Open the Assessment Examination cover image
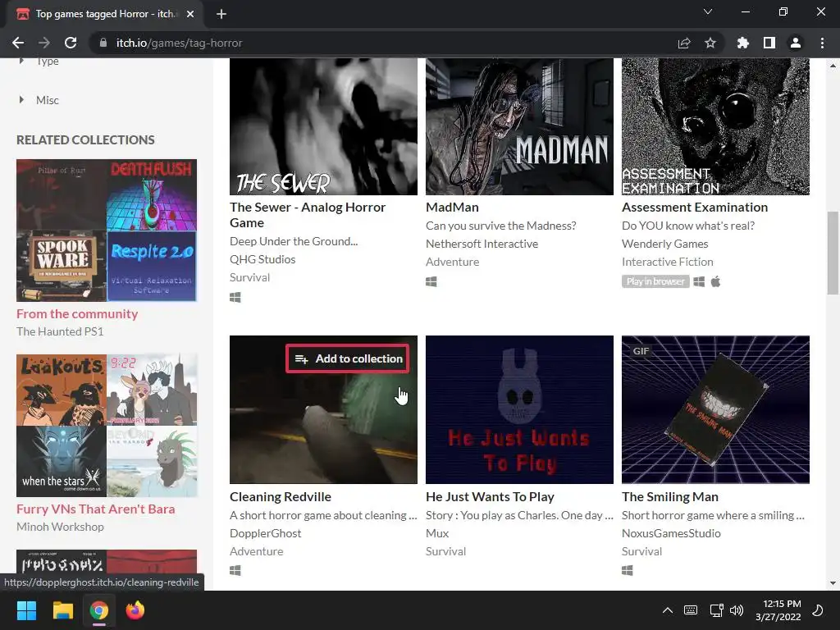This screenshot has width=840, height=630. click(715, 126)
